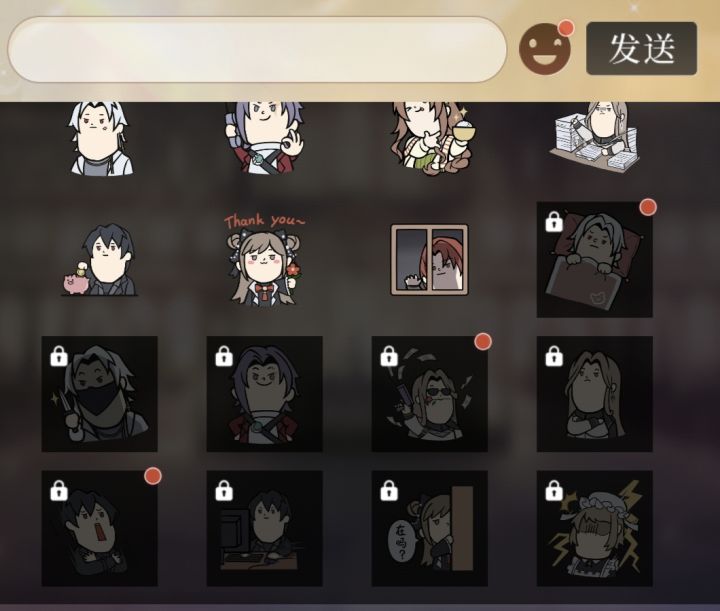This screenshot has height=611, width=720.
Task: Tap the locked sunglasses money-throwing sticker
Action: (x=429, y=394)
